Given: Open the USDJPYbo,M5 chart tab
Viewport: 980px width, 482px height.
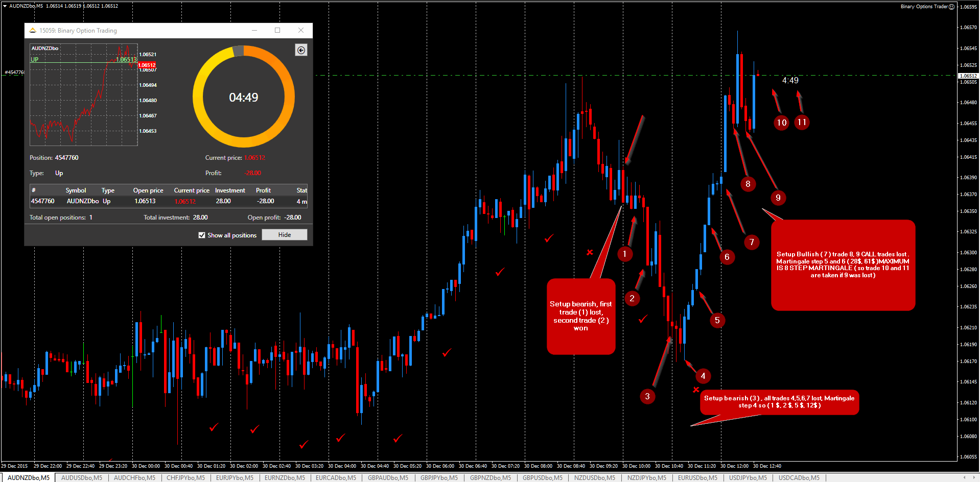Looking at the screenshot, I should 748,478.
